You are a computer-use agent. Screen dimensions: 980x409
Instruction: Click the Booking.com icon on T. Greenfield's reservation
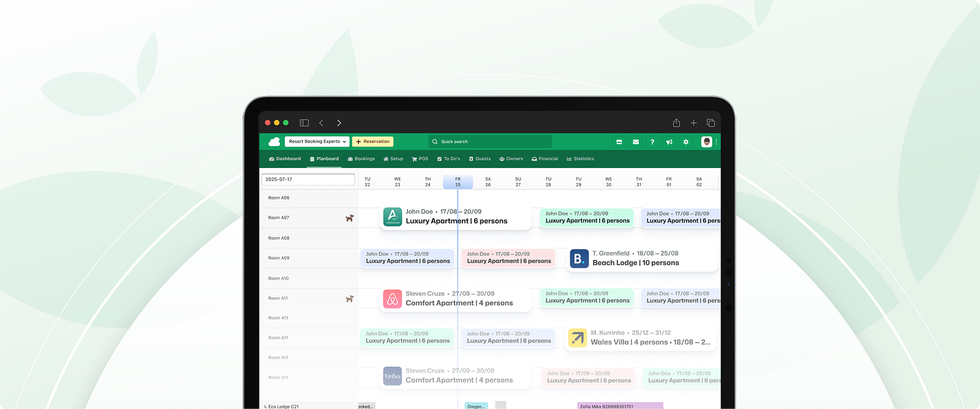579,259
